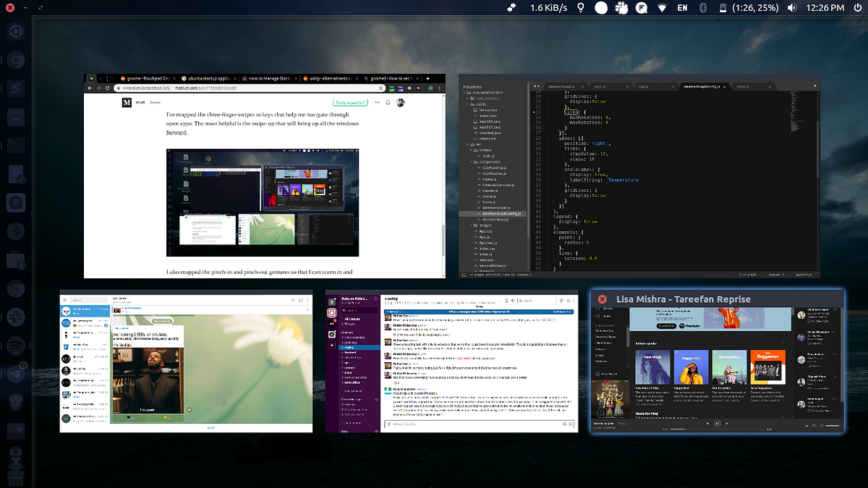The height and width of the screenshot is (488, 868).
Task: Click the notifications bell in the Medium editor
Action: coord(387,103)
